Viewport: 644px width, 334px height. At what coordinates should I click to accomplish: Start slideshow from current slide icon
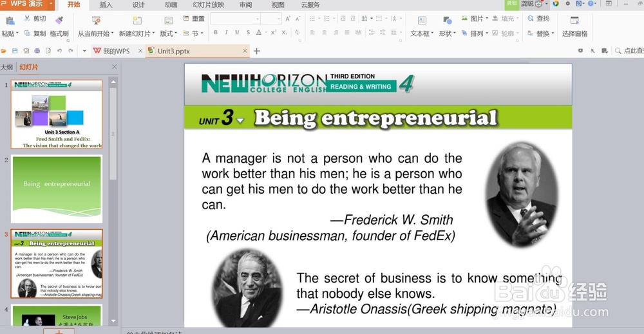[97, 21]
